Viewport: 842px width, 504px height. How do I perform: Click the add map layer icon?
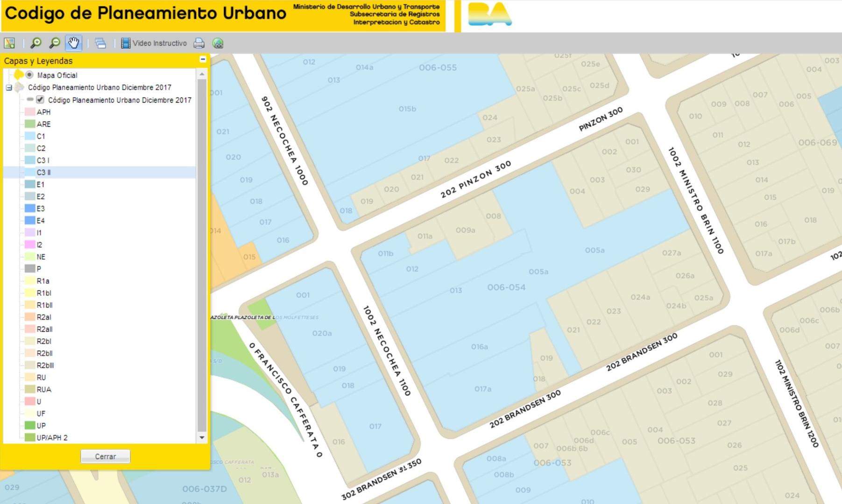[x=9, y=43]
